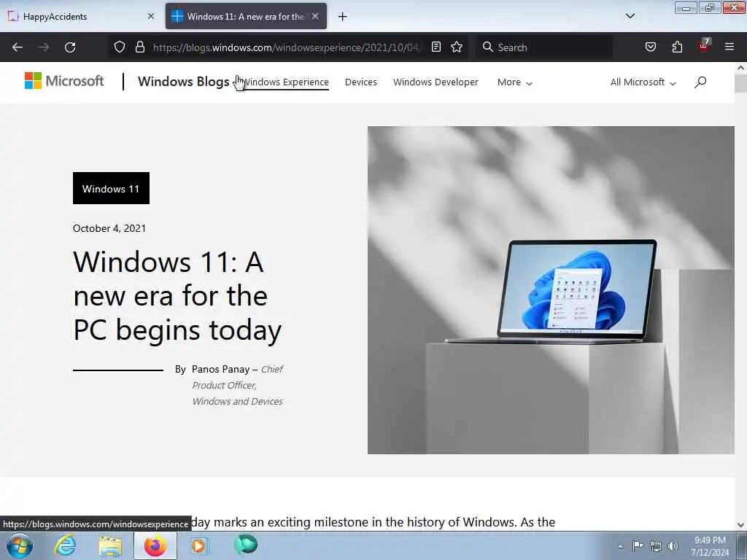The image size is (747, 560).
Task: Click the page vertical scrollbar thumb
Action: coord(741,83)
